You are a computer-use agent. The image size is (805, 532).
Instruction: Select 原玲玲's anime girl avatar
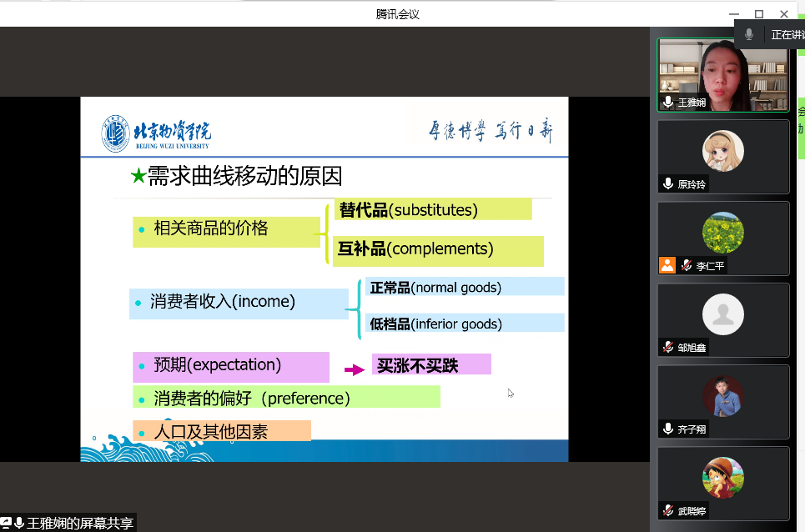pyautogui.click(x=722, y=151)
